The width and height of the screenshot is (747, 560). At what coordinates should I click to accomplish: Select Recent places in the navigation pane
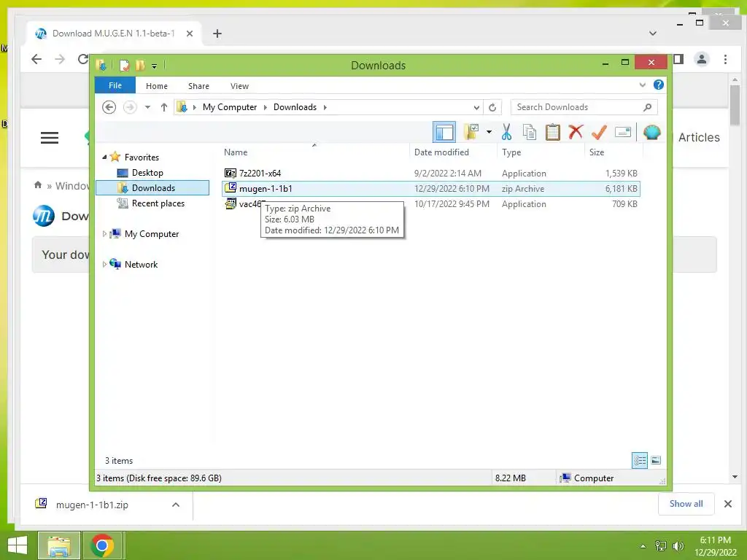tap(158, 203)
